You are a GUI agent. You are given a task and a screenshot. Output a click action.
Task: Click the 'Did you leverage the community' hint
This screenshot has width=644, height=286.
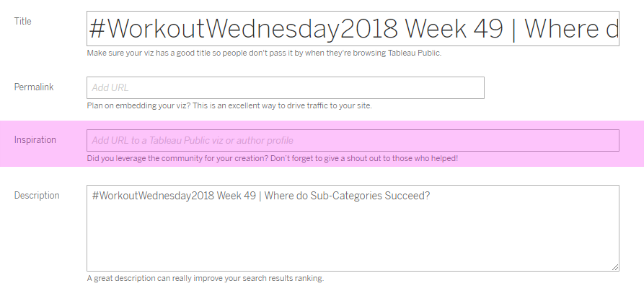273,158
